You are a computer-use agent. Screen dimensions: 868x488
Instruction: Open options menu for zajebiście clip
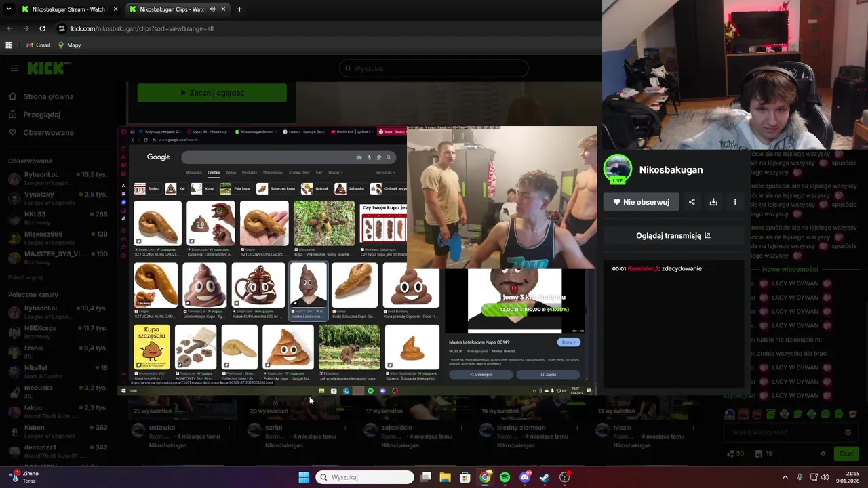[x=461, y=428]
